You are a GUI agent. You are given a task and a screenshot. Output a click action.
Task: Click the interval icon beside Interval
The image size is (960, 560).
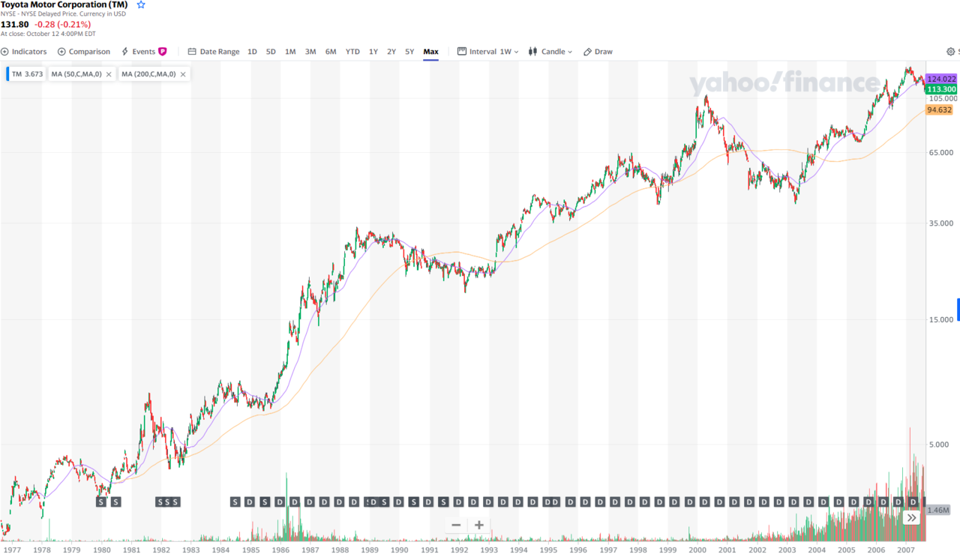click(x=462, y=52)
